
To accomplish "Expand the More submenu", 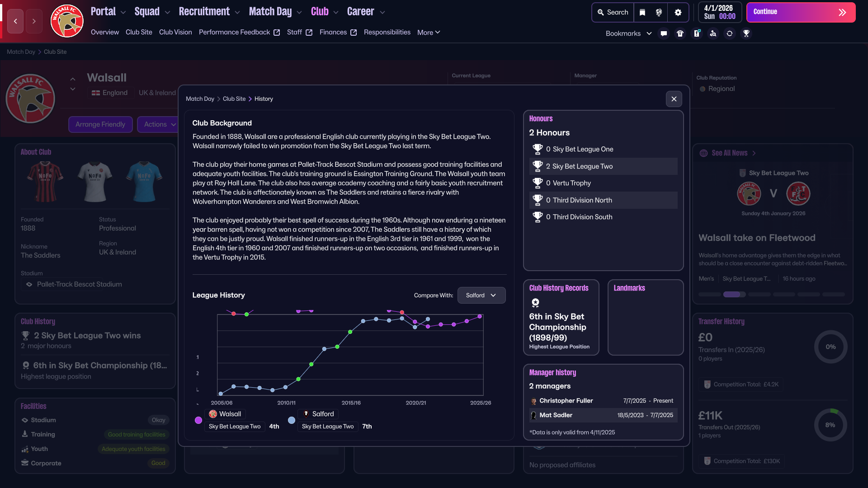I will click(428, 33).
